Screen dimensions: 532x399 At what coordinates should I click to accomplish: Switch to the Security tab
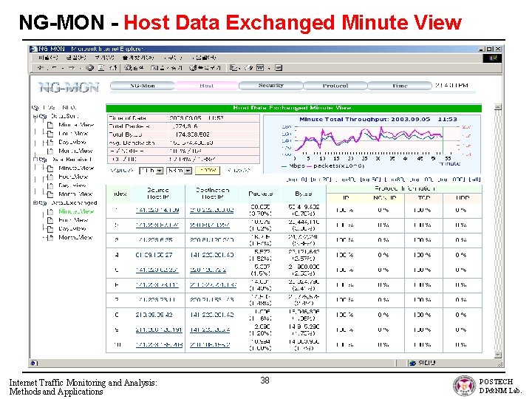270,86
